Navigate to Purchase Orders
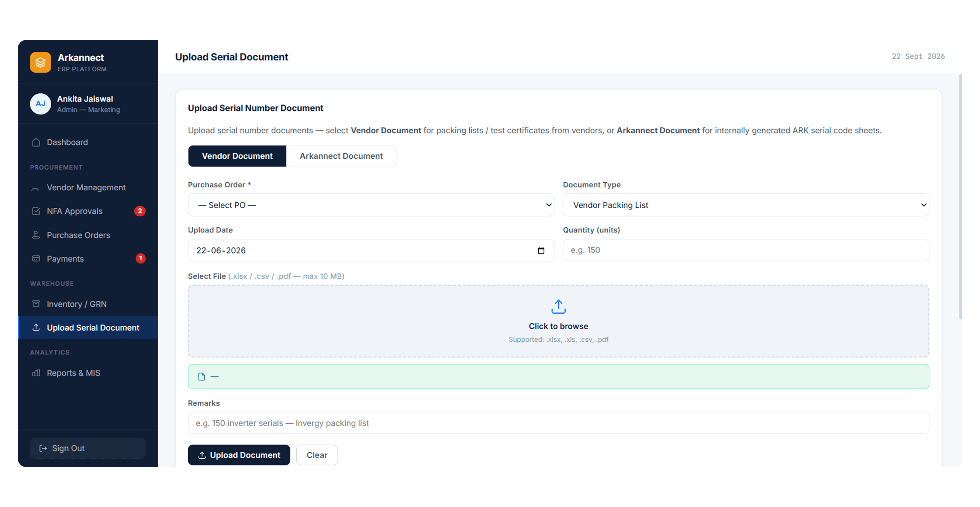The height and width of the screenshot is (507, 980). click(88, 235)
